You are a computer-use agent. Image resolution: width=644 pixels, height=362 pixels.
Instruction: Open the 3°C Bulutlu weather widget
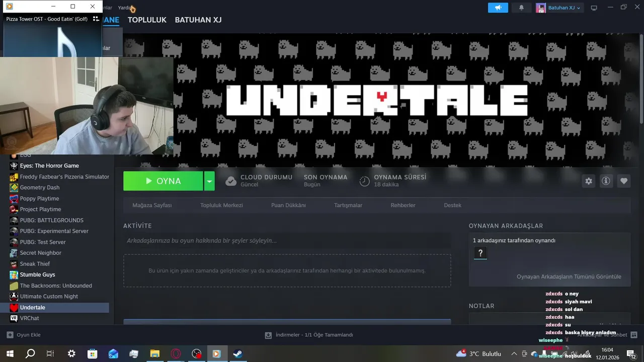(479, 353)
